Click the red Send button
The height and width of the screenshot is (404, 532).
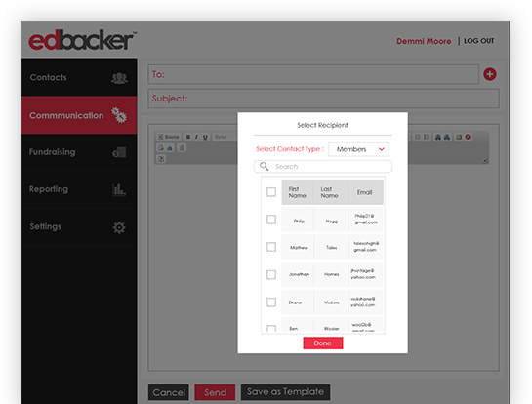coord(215,392)
